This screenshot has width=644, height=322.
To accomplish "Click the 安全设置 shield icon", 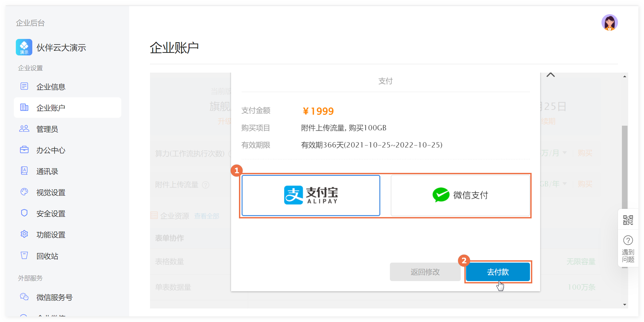I will coord(24,213).
